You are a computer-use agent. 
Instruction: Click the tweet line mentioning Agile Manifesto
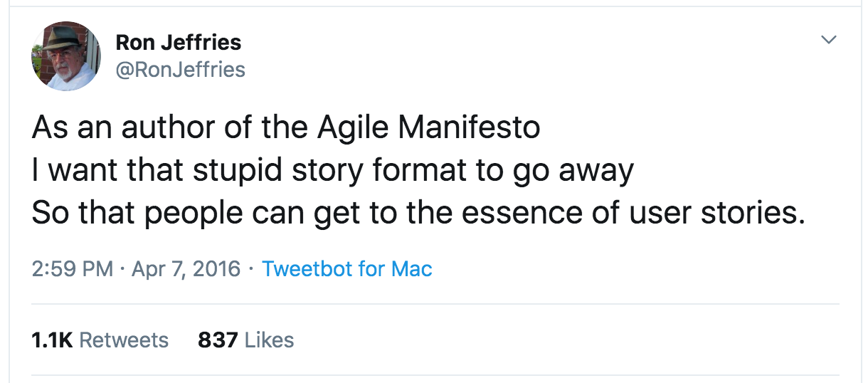[286, 128]
